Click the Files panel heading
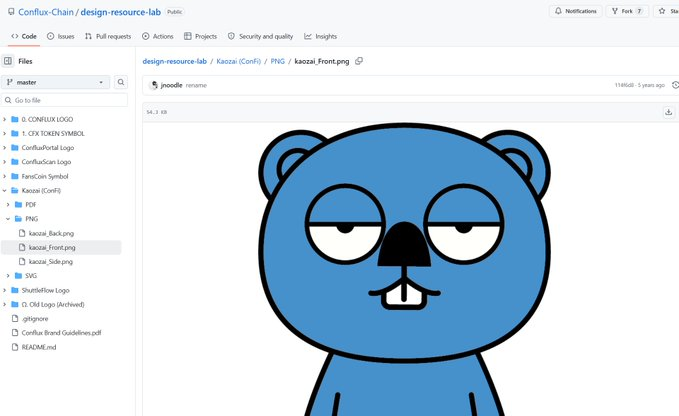 tap(25, 61)
